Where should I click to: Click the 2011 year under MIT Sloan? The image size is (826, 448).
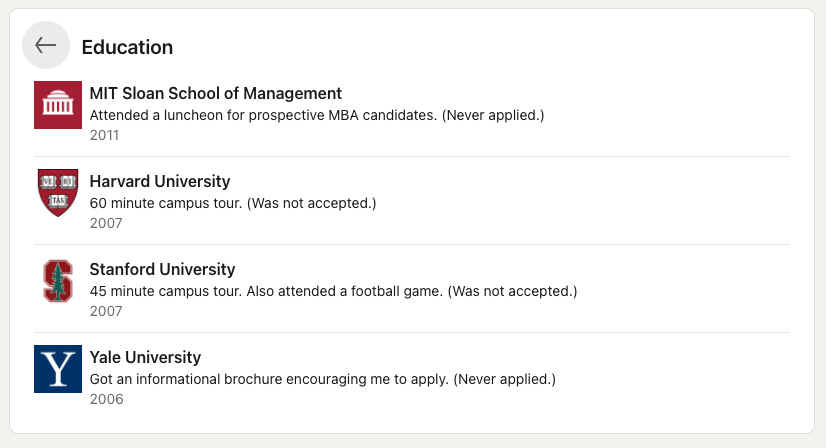point(104,135)
